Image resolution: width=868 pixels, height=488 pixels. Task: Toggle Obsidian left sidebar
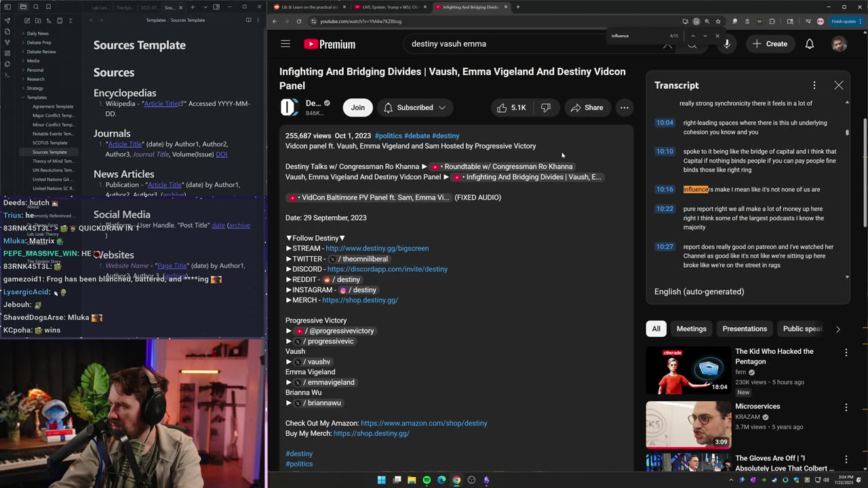click(7, 7)
